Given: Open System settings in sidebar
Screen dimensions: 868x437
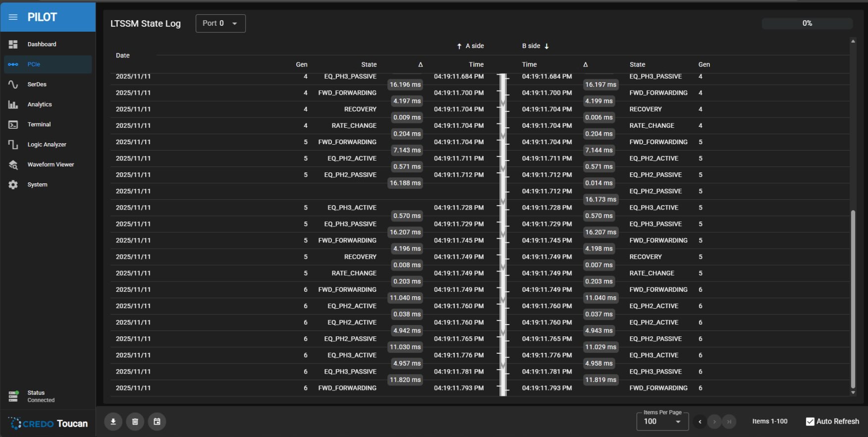Looking at the screenshot, I should pyautogui.click(x=37, y=185).
